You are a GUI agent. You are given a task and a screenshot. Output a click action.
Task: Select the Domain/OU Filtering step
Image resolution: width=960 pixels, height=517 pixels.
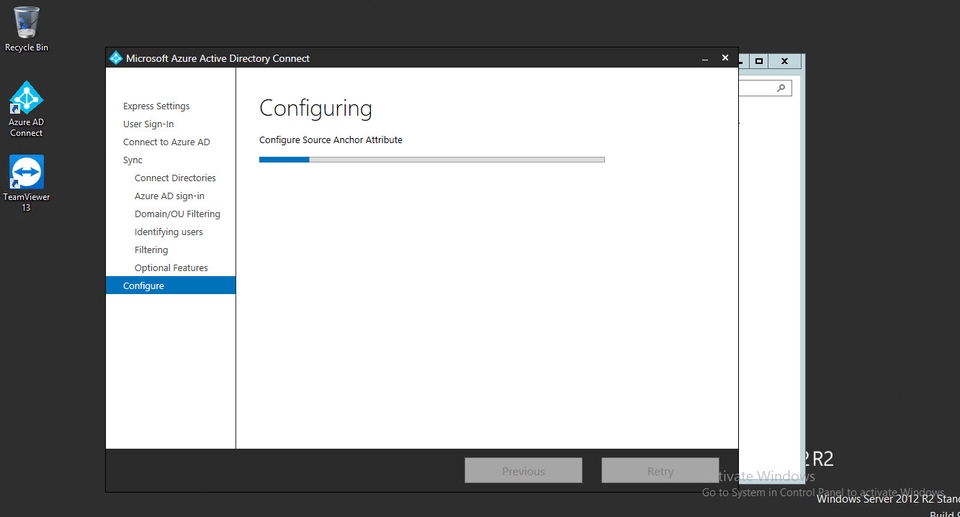click(x=177, y=214)
